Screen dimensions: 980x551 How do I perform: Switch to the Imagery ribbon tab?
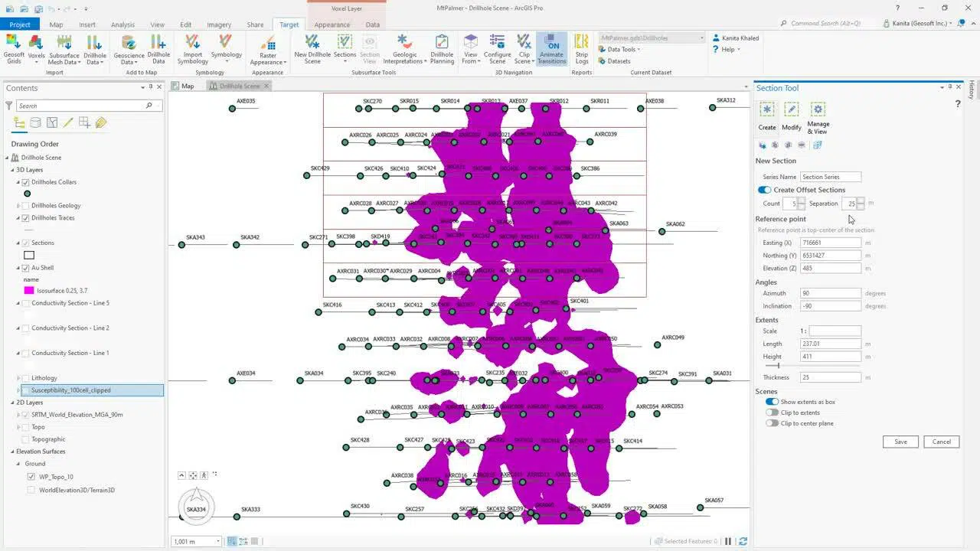click(x=219, y=24)
